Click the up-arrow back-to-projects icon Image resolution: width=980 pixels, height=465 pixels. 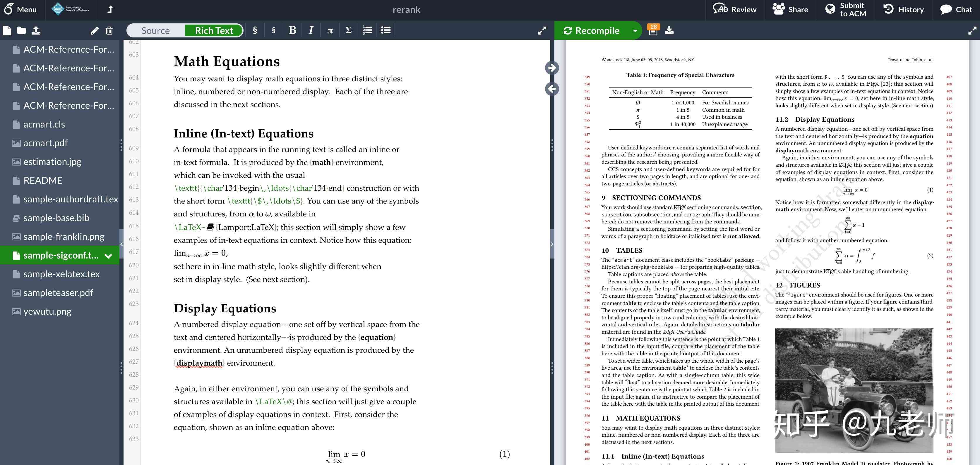(110, 10)
